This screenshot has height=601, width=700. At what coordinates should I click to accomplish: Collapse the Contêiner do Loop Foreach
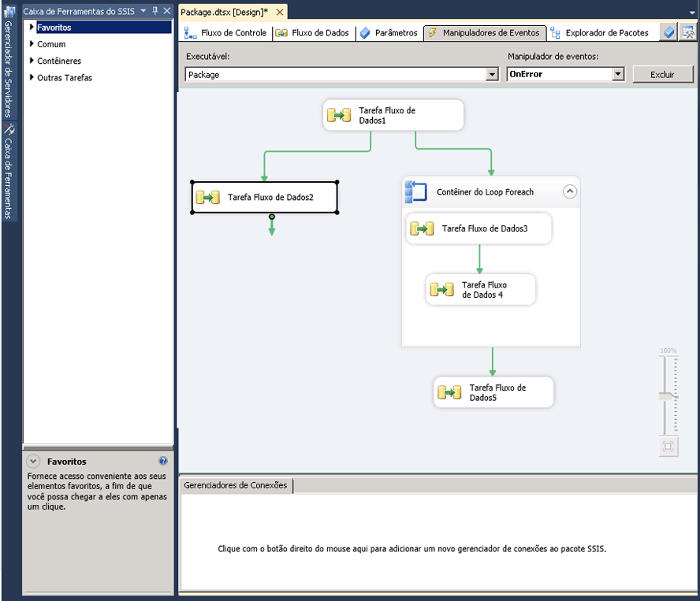coord(569,191)
